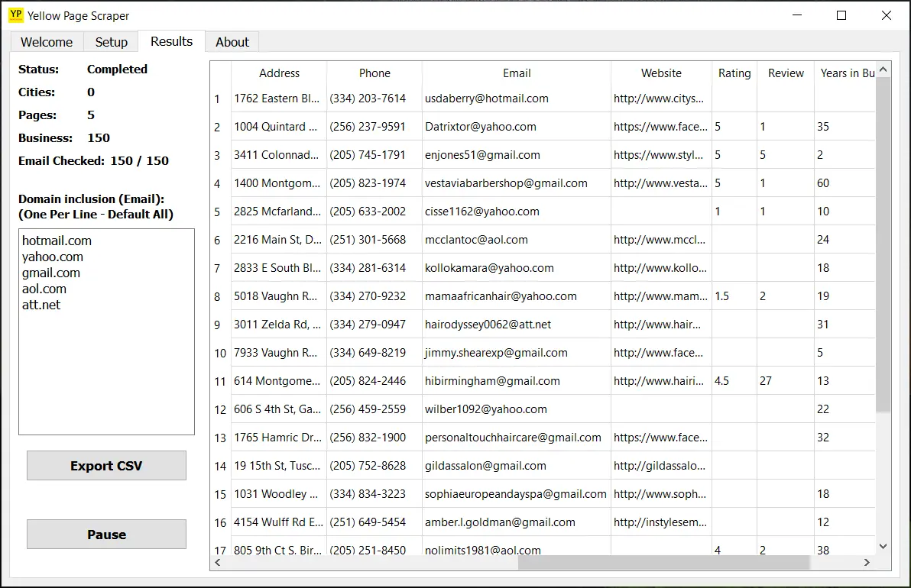This screenshot has height=588, width=911.
Task: Click the website cell http://instylesem...
Action: (661, 522)
